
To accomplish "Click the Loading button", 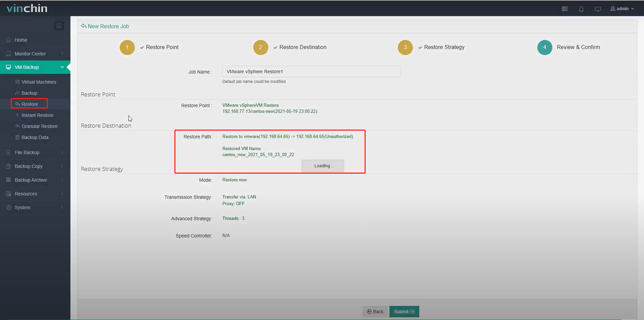I will point(323,166).
